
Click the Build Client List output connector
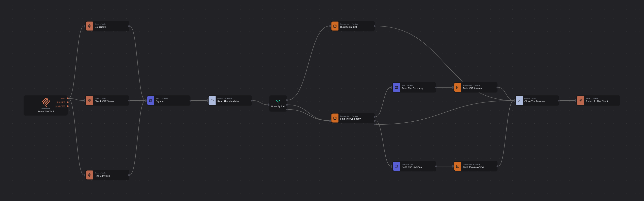click(375, 26)
